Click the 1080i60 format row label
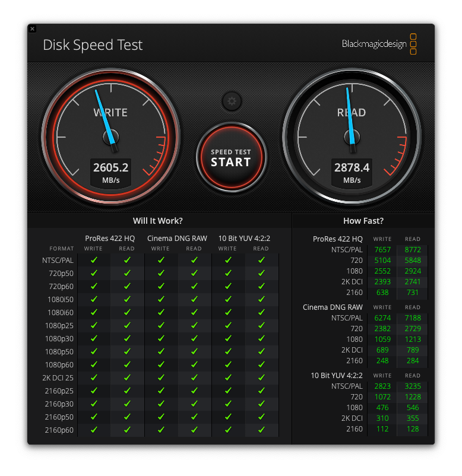The image size is (462, 476). coord(61,313)
